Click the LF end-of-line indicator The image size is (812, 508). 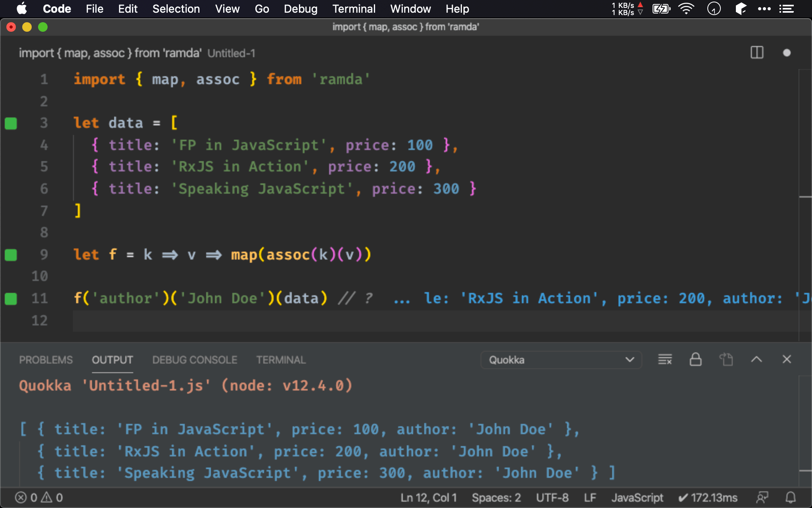590,498
